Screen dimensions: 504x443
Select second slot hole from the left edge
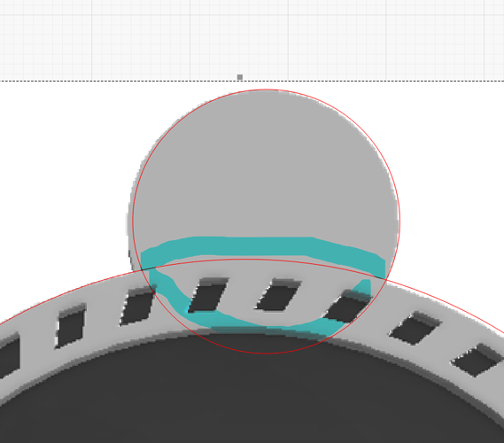(71, 325)
